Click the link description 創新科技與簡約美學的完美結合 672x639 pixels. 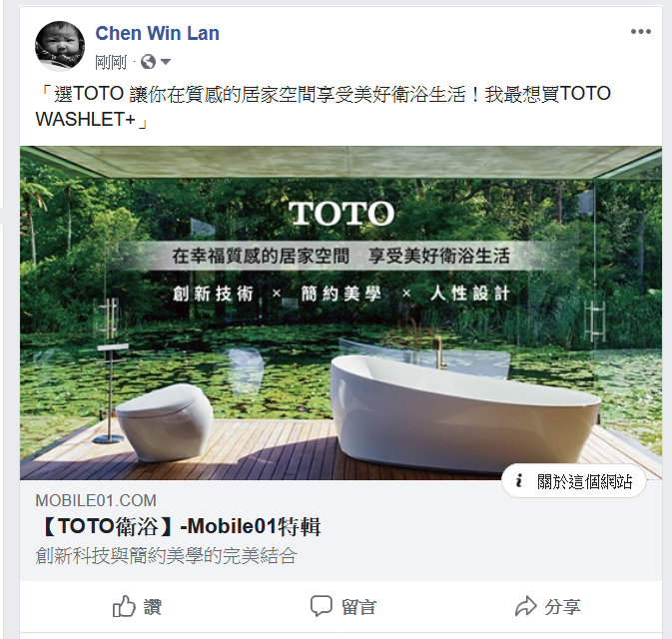[167, 556]
